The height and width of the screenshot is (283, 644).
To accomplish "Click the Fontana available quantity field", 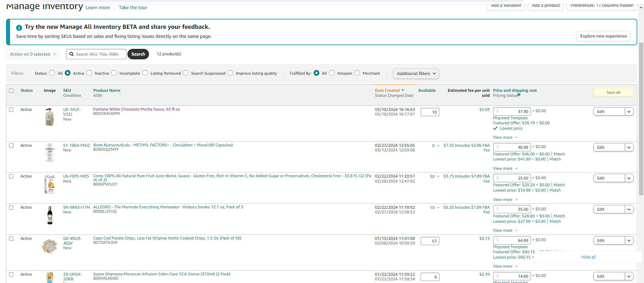I will [x=430, y=112].
